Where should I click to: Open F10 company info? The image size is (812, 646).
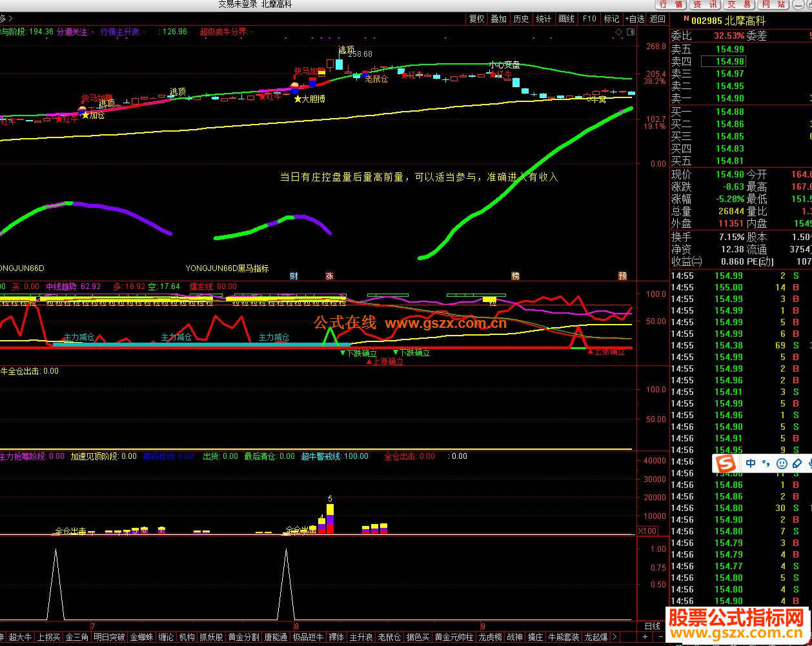[589, 19]
